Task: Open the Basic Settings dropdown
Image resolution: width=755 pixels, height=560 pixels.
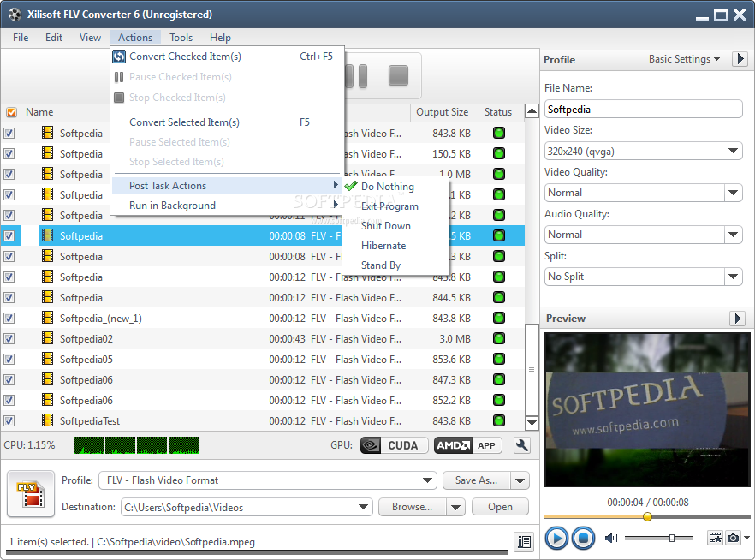Action: (684, 59)
